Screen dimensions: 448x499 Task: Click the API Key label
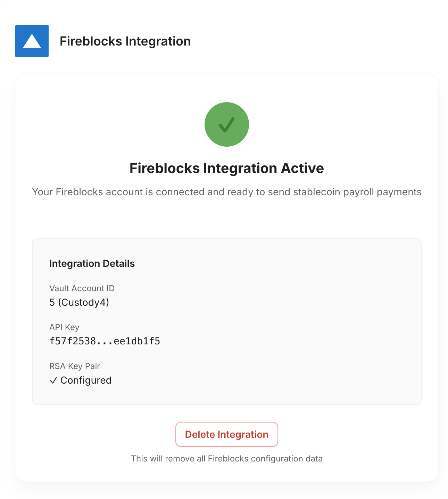click(64, 327)
